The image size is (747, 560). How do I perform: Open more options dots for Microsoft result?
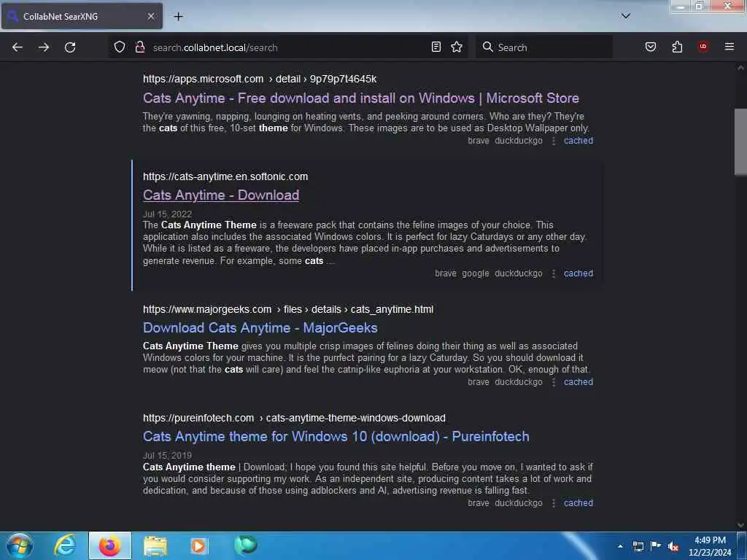pos(554,141)
